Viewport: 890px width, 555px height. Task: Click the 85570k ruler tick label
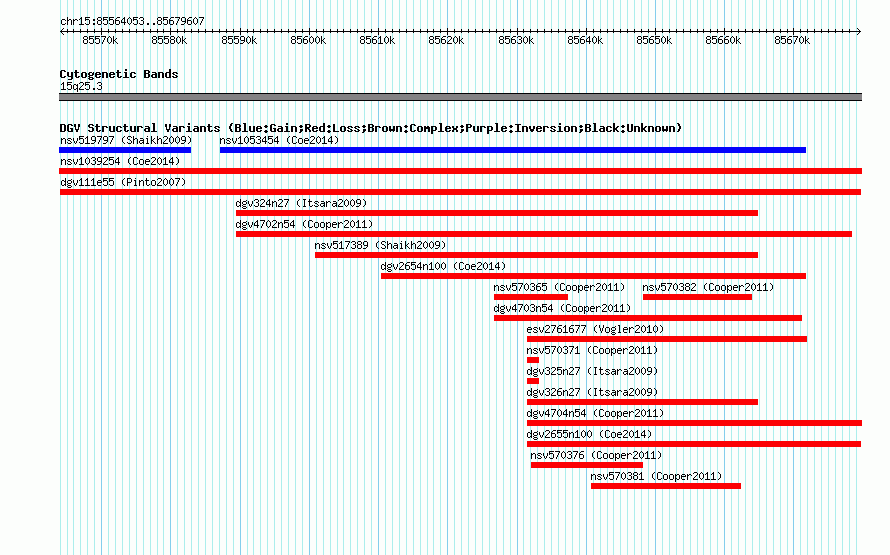[x=100, y=40]
